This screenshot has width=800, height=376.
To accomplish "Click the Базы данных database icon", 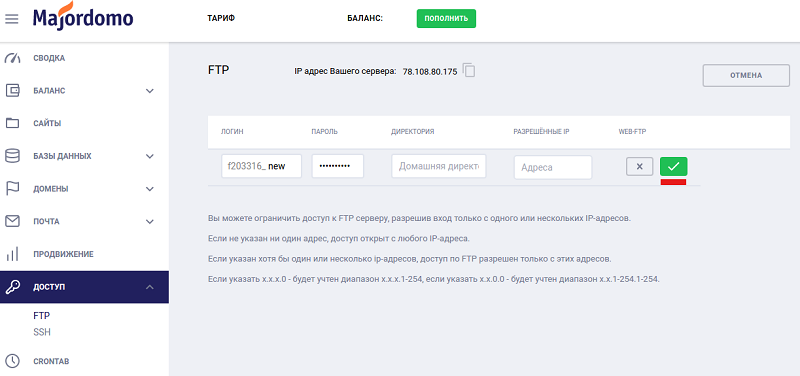I will [12, 156].
